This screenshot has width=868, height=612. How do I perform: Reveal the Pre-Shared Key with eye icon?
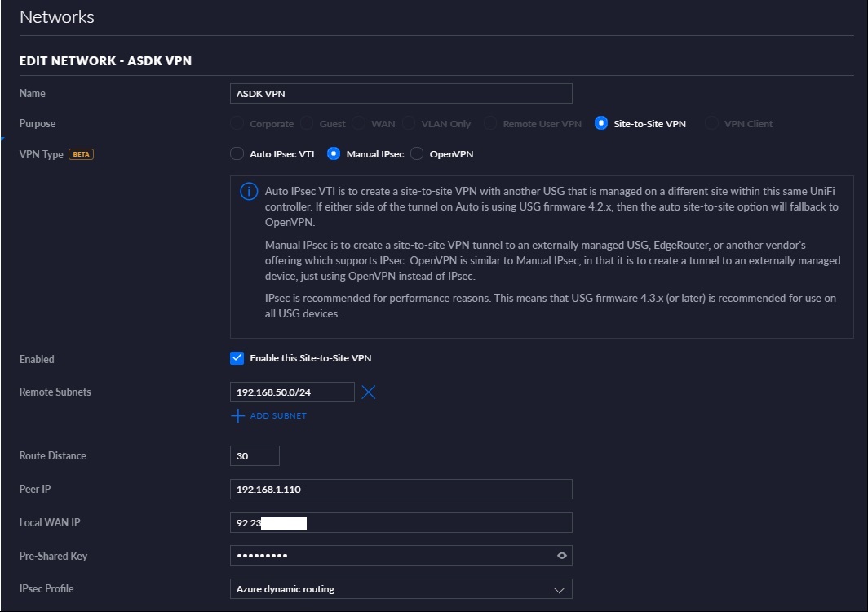point(561,556)
